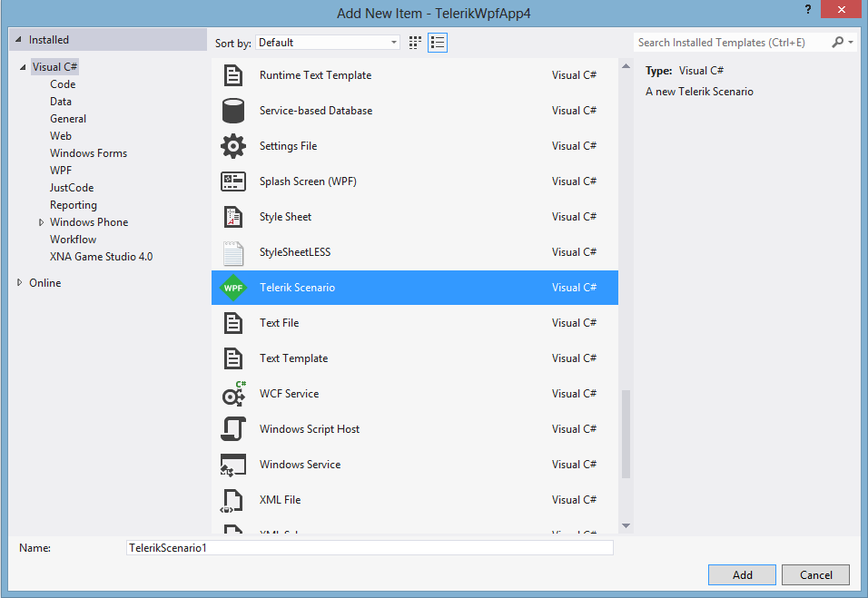The image size is (868, 598).
Task: Select the Runtime Text Template label
Action: pyautogui.click(x=315, y=75)
